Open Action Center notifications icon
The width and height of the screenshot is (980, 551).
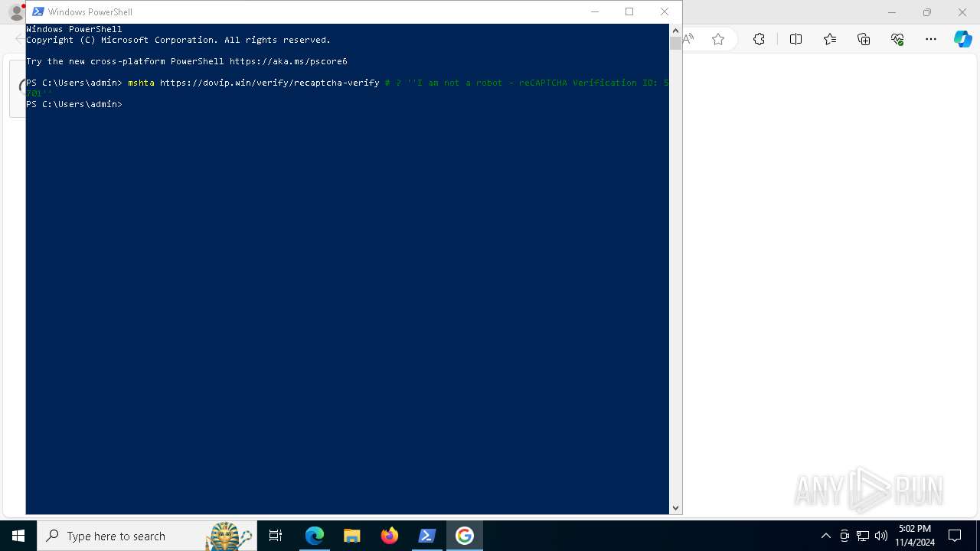(x=955, y=536)
